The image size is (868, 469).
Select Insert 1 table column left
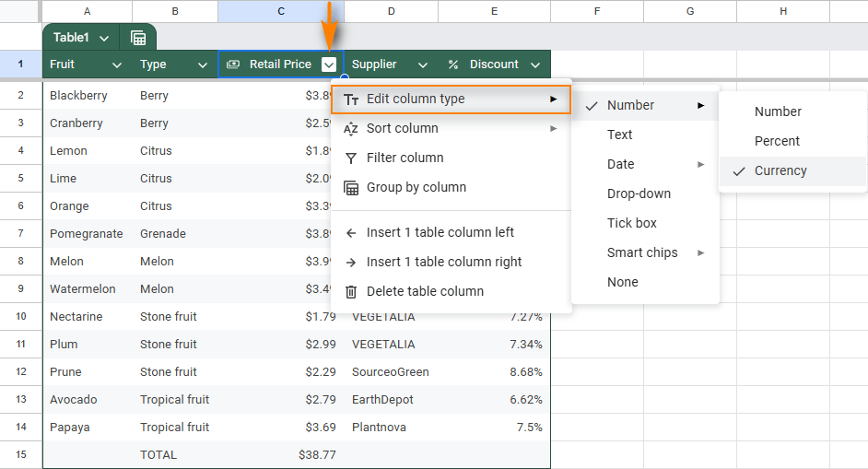pos(451,232)
